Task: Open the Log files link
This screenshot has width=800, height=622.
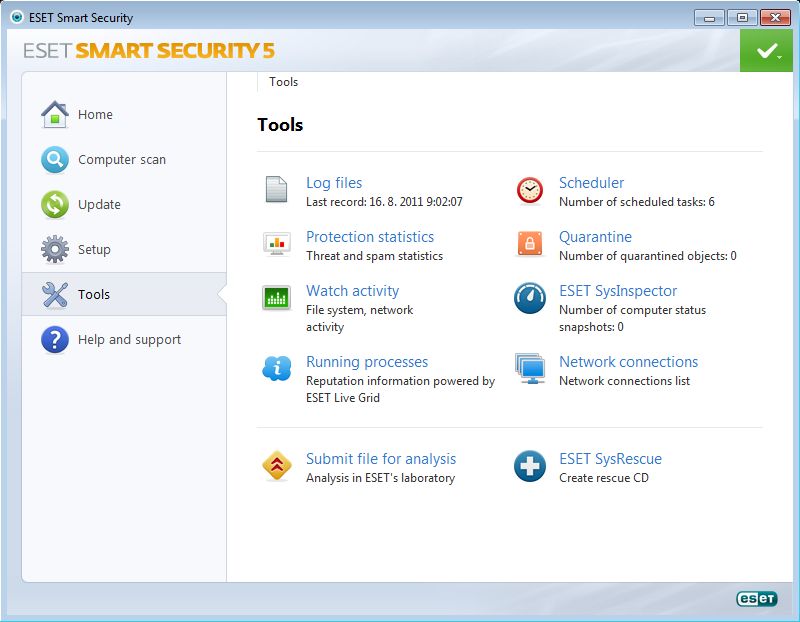Action: (x=334, y=183)
